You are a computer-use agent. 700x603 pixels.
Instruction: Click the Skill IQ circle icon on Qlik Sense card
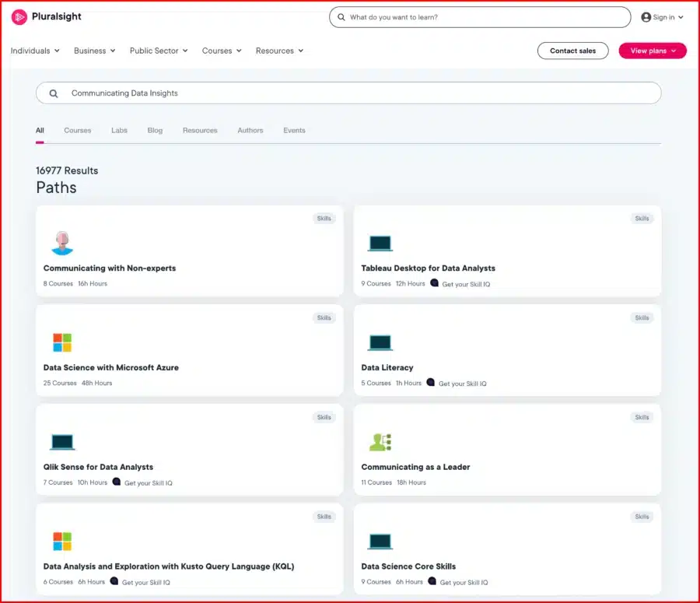(x=115, y=482)
